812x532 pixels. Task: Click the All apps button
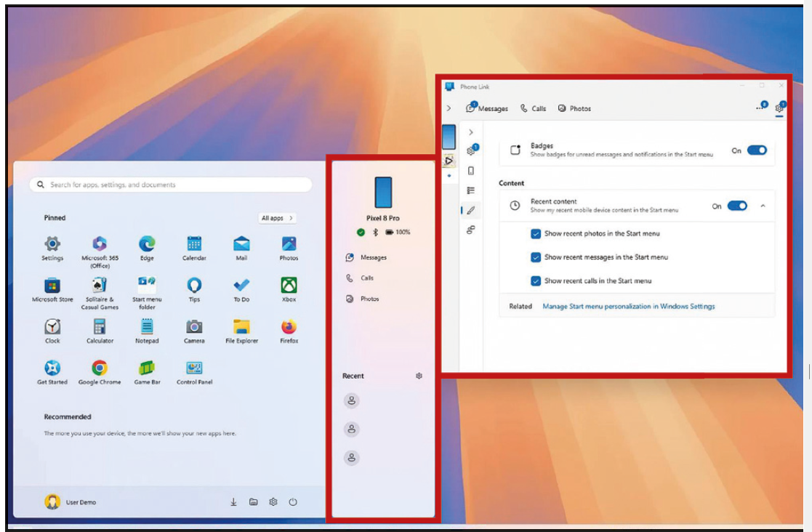tap(277, 218)
